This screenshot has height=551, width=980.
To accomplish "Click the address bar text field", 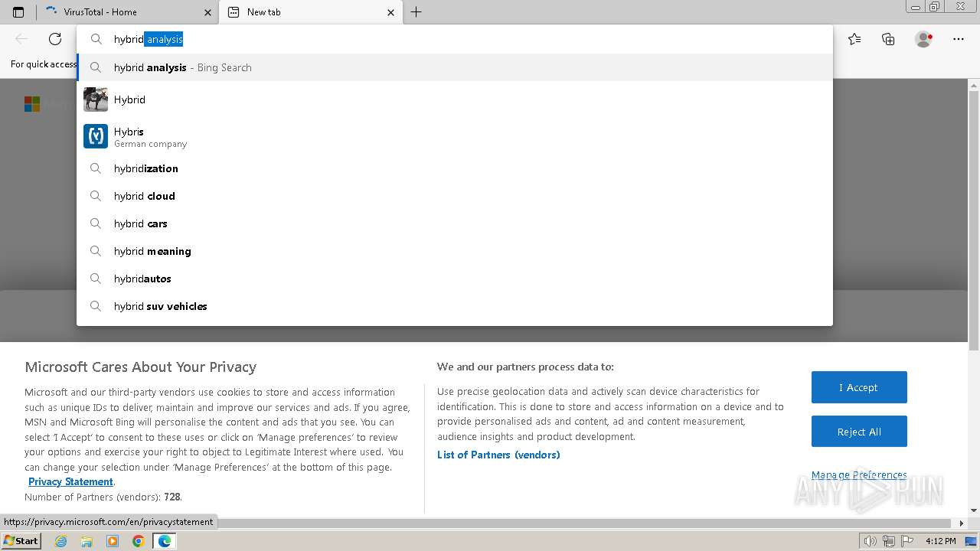I will [455, 39].
